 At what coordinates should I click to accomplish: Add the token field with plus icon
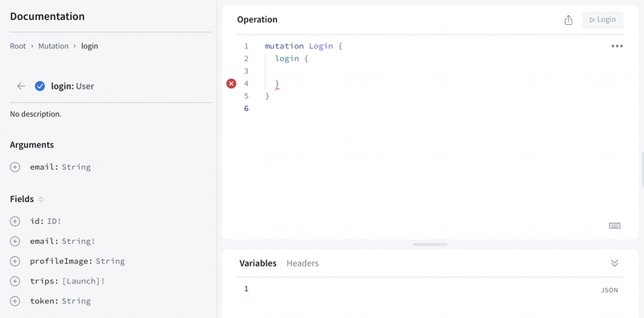[x=14, y=301]
